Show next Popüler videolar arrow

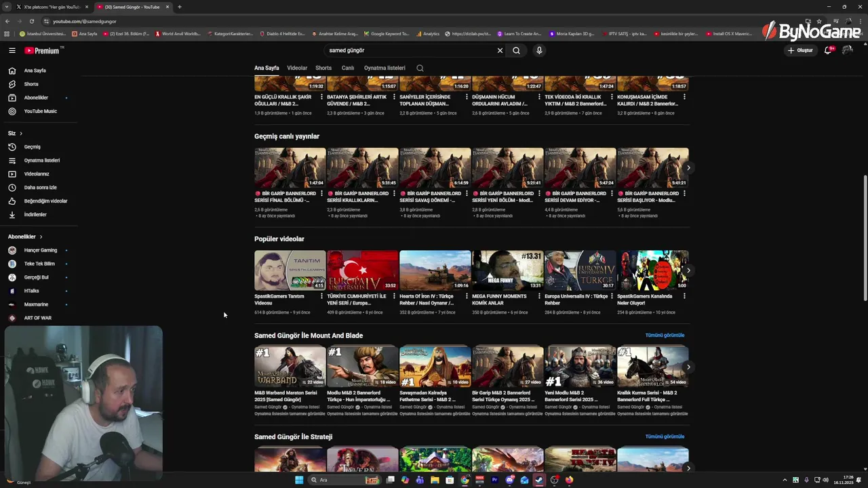[688, 270]
